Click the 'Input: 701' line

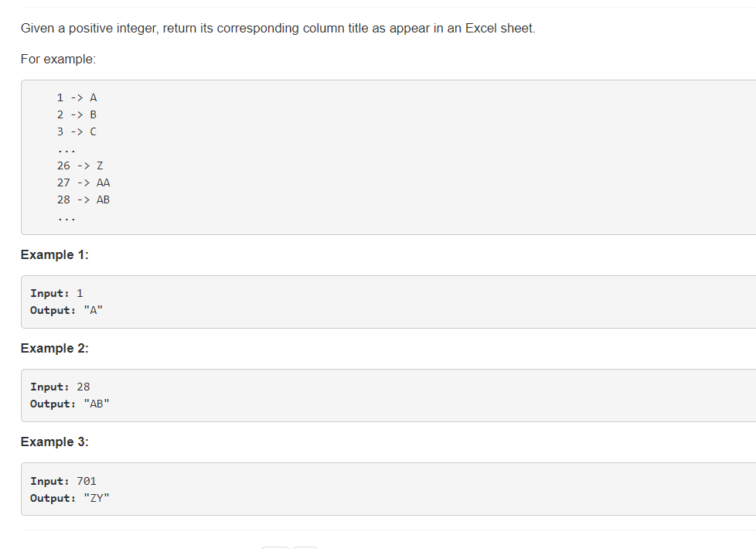[63, 482]
